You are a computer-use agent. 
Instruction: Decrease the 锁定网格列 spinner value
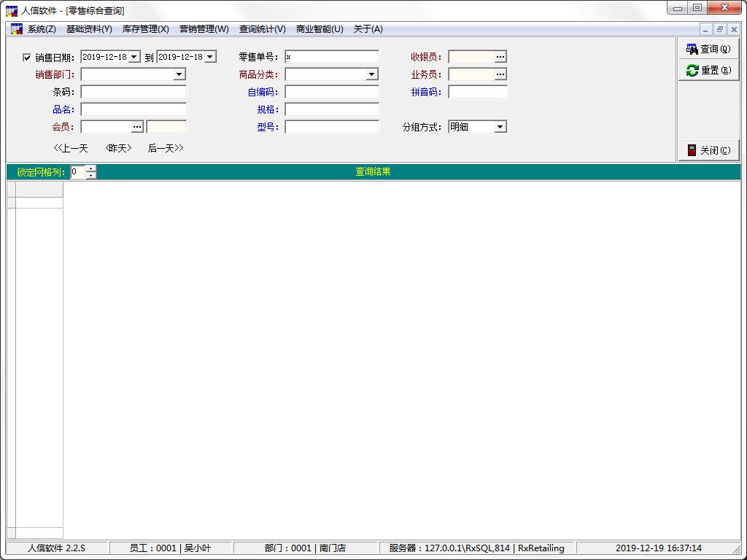click(x=90, y=175)
